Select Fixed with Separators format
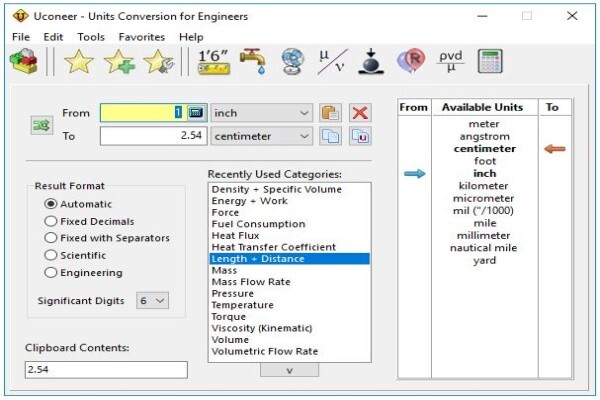The width and height of the screenshot is (600, 400). coord(107,238)
